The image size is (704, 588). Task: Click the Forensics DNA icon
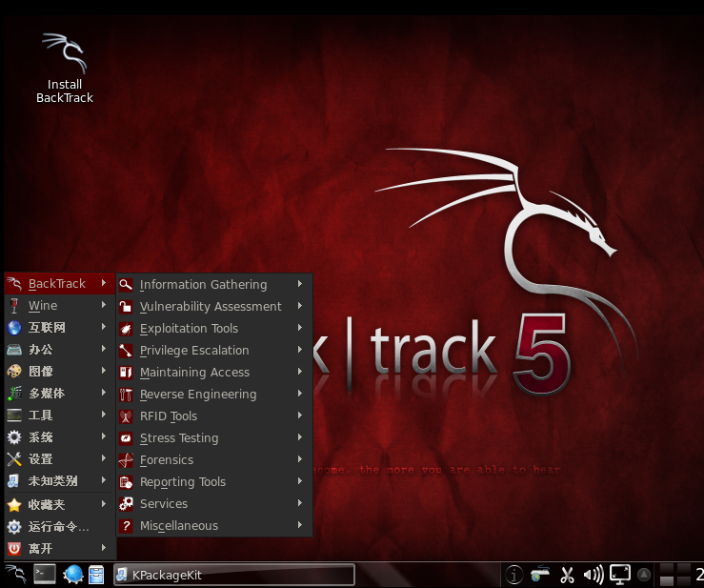[x=126, y=460]
